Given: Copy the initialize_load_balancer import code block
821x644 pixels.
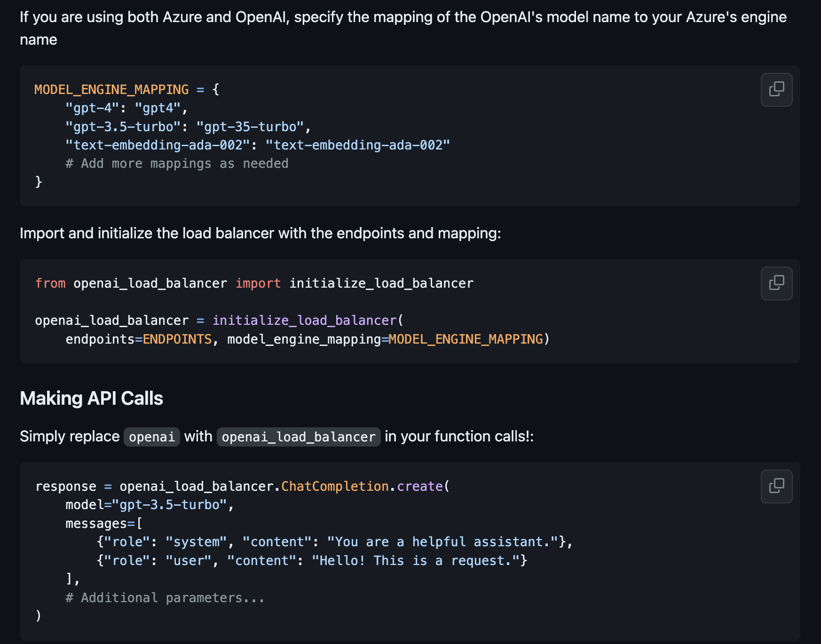Looking at the screenshot, I should click(x=776, y=283).
